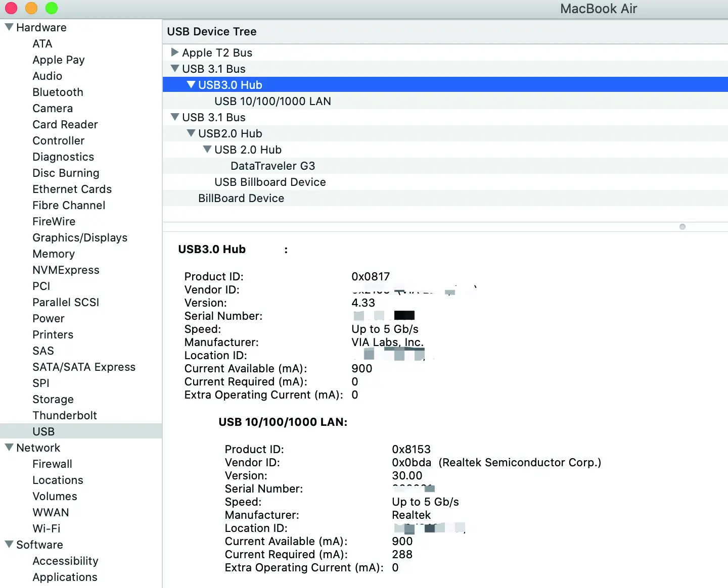
Task: Select the Bluetooth category in the sidebar
Action: [58, 92]
